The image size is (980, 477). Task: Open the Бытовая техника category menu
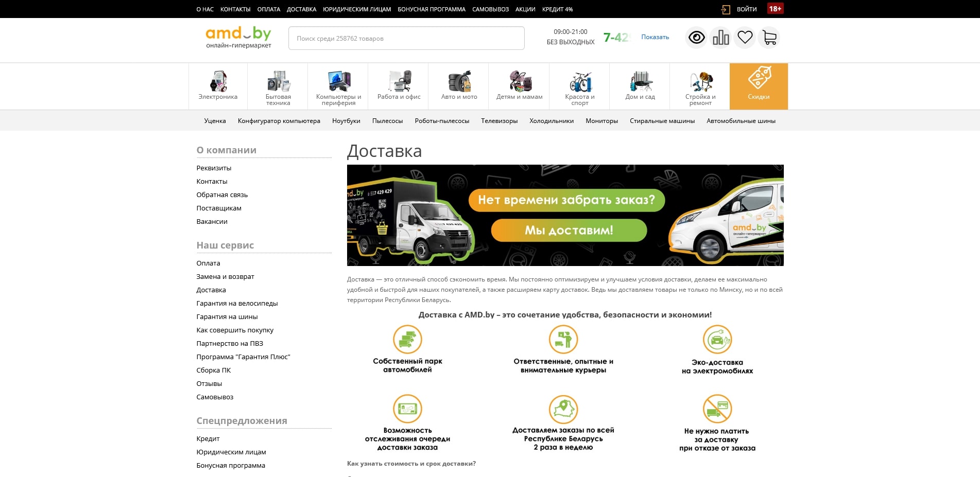click(278, 85)
